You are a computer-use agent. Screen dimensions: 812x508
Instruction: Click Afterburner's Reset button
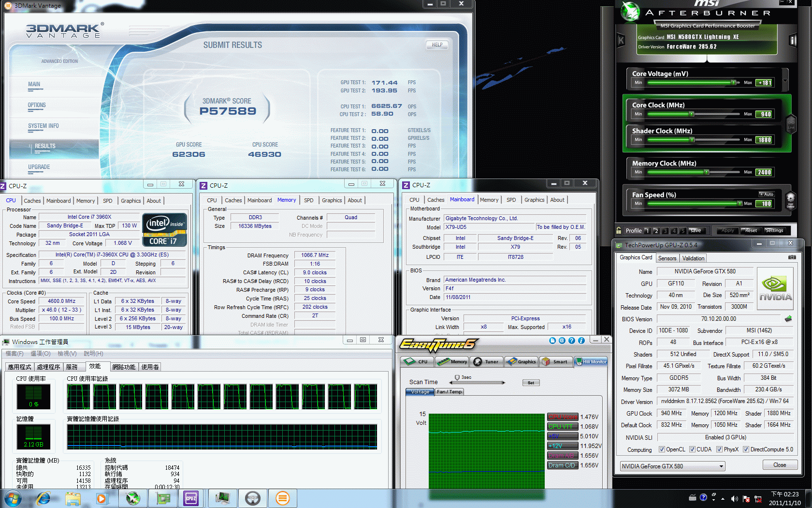click(751, 231)
